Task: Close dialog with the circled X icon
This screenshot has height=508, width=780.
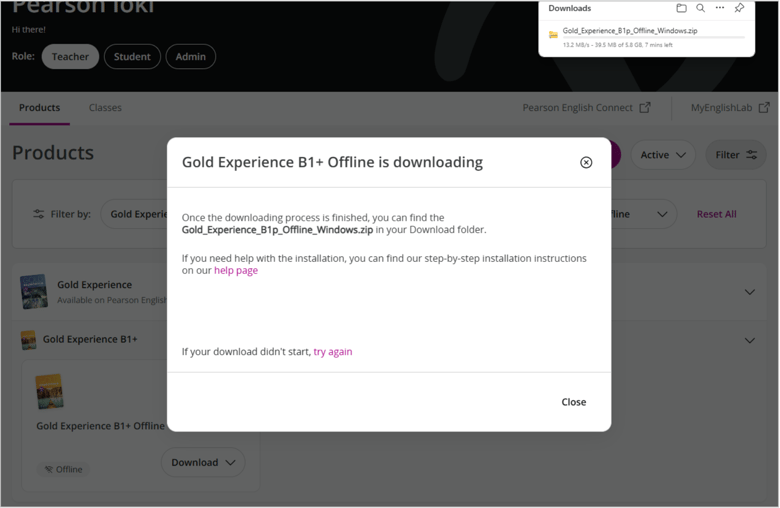Action: point(586,162)
